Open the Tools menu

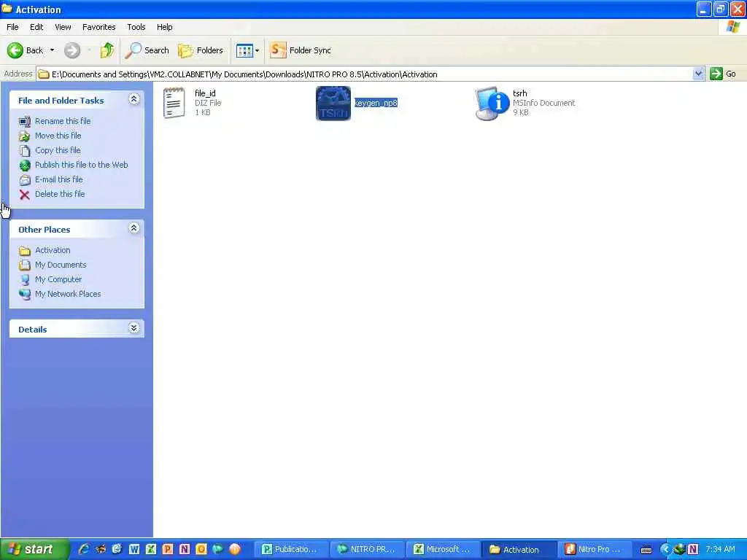(136, 27)
